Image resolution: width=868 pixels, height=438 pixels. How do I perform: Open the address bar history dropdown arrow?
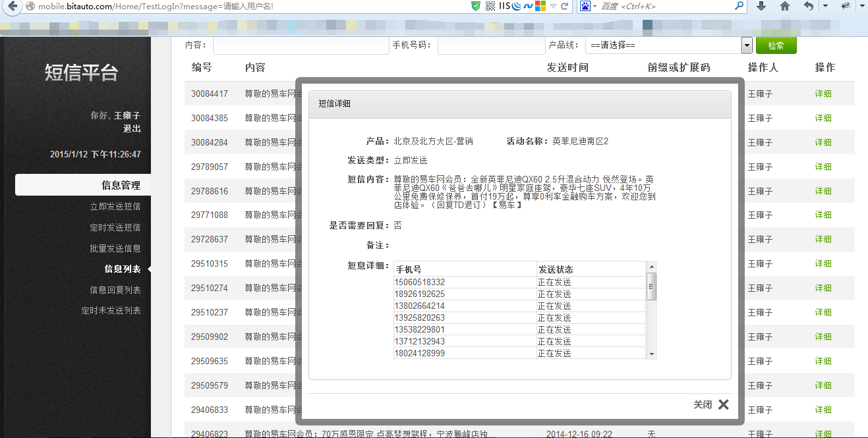click(x=552, y=6)
